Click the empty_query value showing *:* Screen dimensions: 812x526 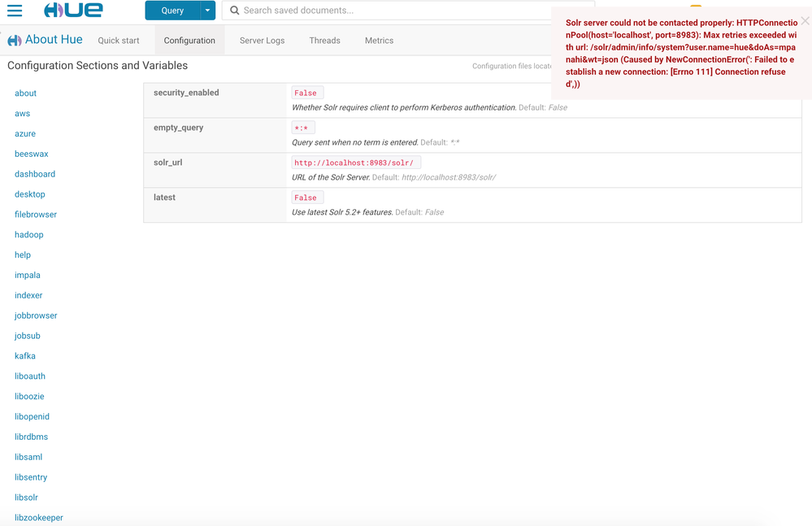tap(302, 127)
